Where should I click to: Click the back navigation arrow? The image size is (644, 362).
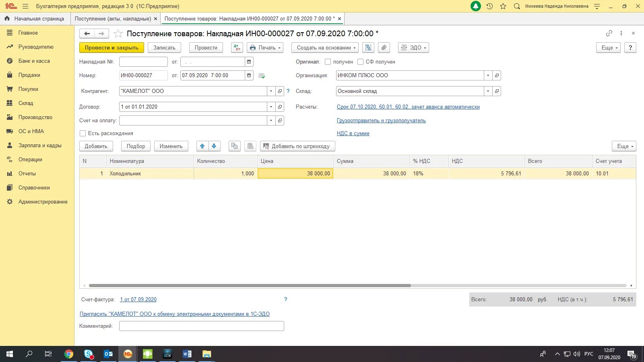87,34
